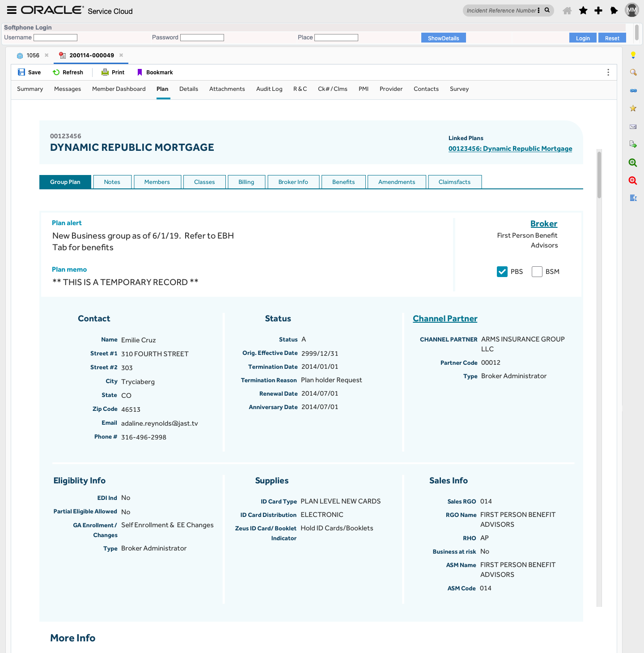Switch to the Audit Log tab
The height and width of the screenshot is (653, 644).
pyautogui.click(x=269, y=89)
